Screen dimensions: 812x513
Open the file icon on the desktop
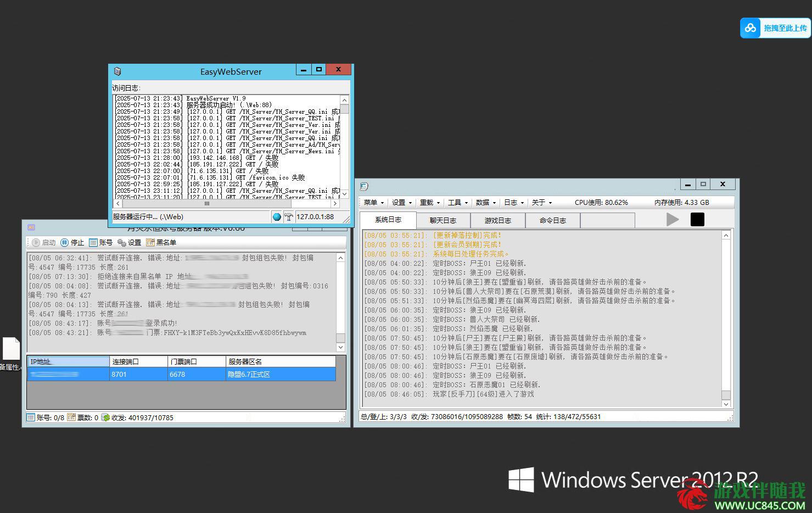pyautogui.click(x=10, y=349)
